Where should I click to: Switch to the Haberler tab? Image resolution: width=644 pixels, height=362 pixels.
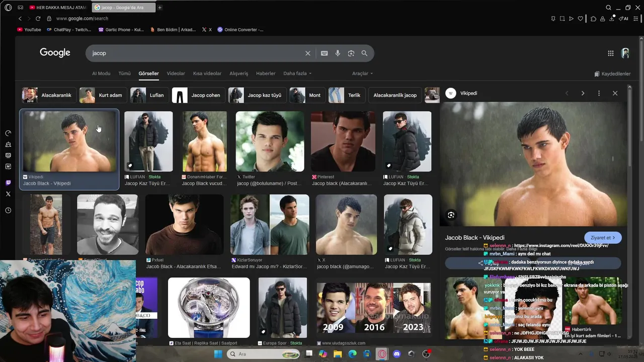click(x=266, y=73)
